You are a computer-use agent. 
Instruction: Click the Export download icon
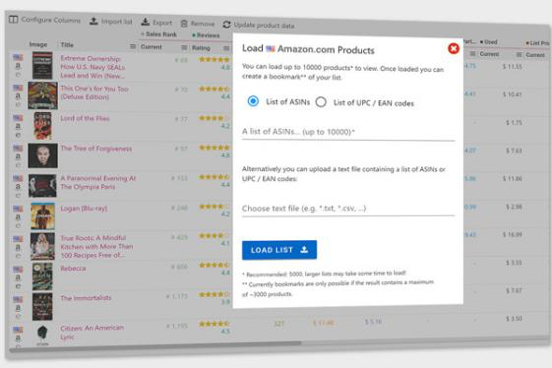145,22
